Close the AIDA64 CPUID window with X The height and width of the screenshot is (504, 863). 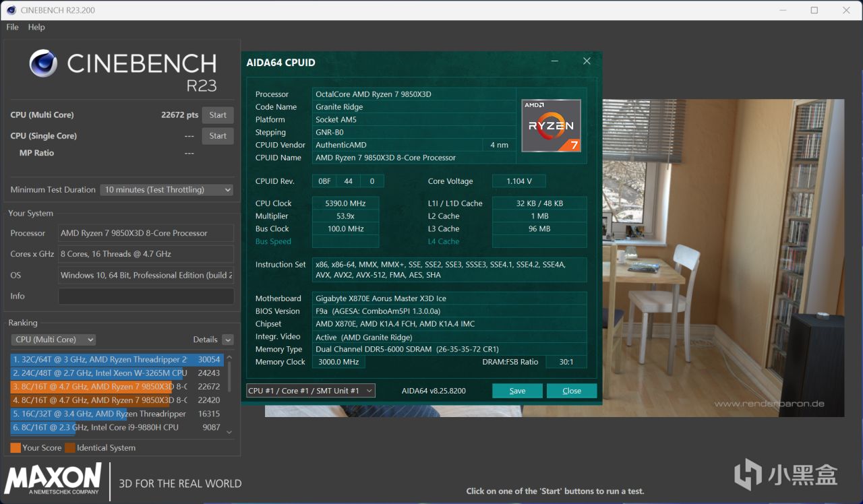coord(587,61)
